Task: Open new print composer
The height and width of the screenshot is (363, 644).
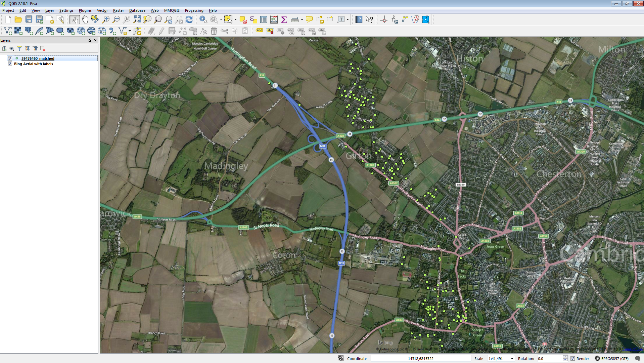Action: coord(50,19)
